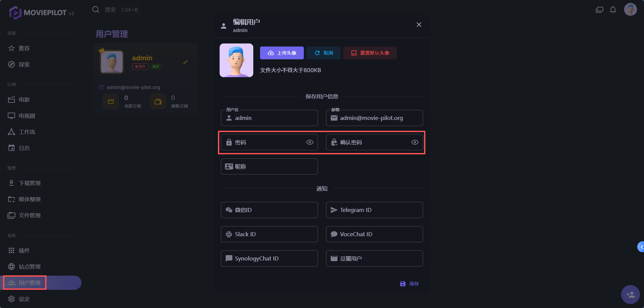Image resolution: width=644 pixels, height=308 pixels.
Task: Open 插件 in the sidebar
Action: point(24,250)
